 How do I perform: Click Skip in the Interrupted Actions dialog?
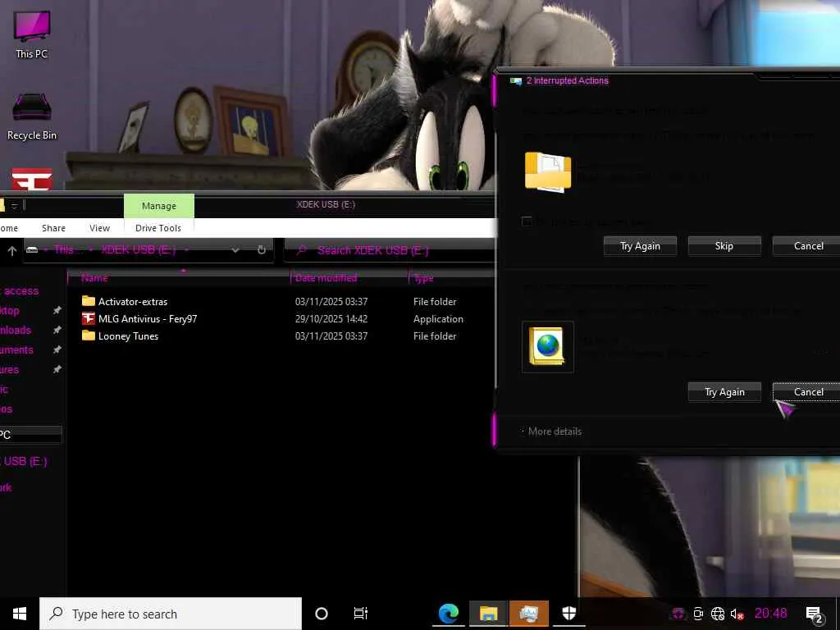click(724, 246)
